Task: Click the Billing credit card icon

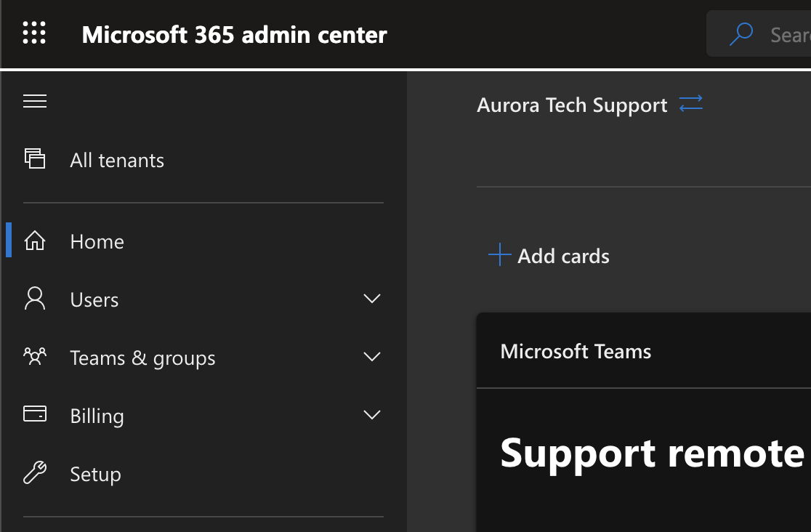Action: coord(35,414)
